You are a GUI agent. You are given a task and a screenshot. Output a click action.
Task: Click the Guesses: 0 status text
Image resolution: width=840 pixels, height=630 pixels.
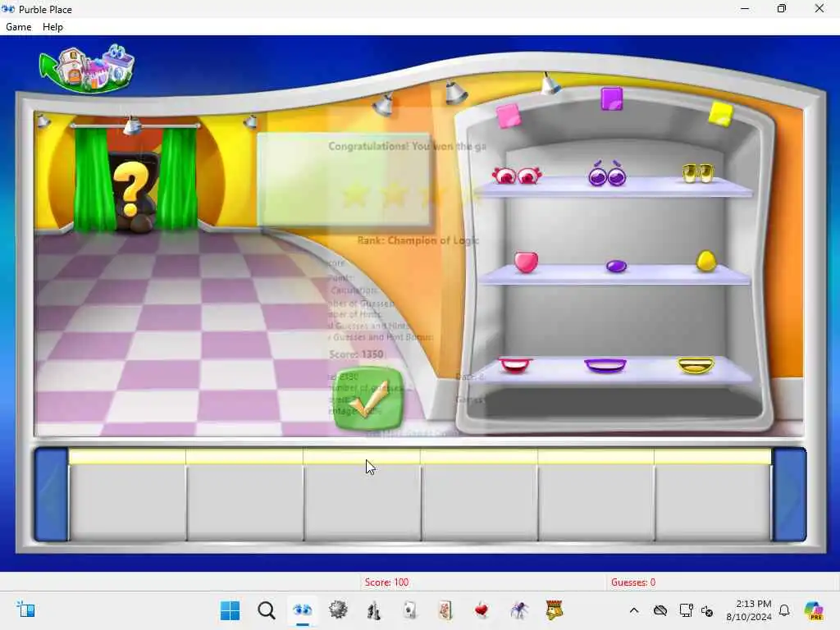tap(633, 582)
